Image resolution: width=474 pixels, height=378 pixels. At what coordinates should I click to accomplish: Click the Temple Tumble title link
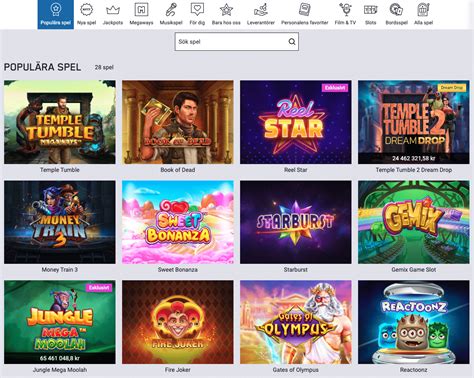[60, 170]
